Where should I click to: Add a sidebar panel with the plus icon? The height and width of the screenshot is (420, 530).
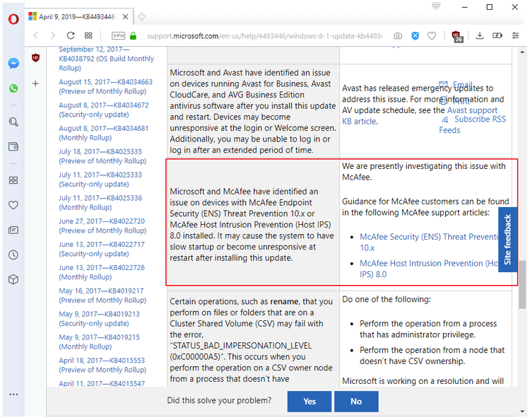(35, 83)
